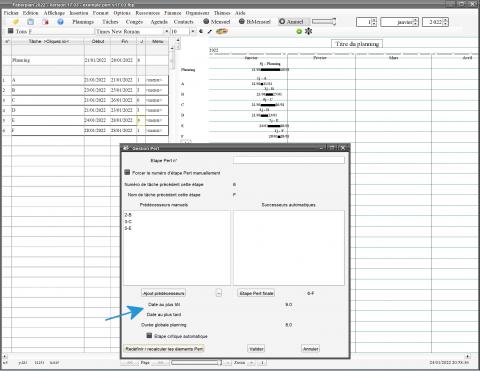The image size is (480, 371).
Task: Open the Ressources menu
Action: (x=147, y=13)
